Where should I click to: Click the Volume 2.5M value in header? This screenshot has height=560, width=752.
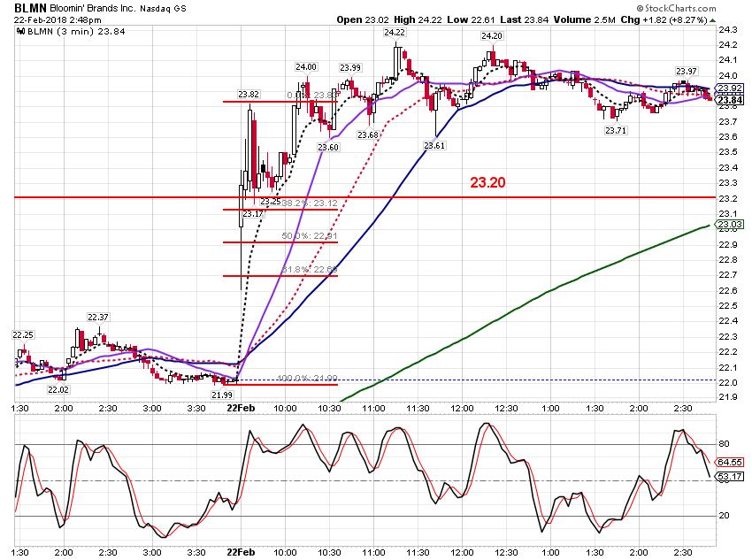click(x=584, y=19)
